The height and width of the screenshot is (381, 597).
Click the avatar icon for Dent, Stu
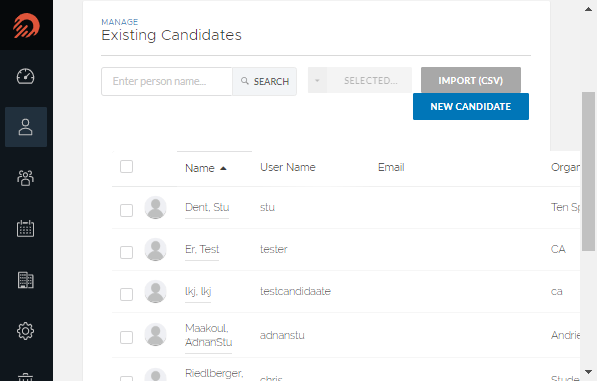155,207
